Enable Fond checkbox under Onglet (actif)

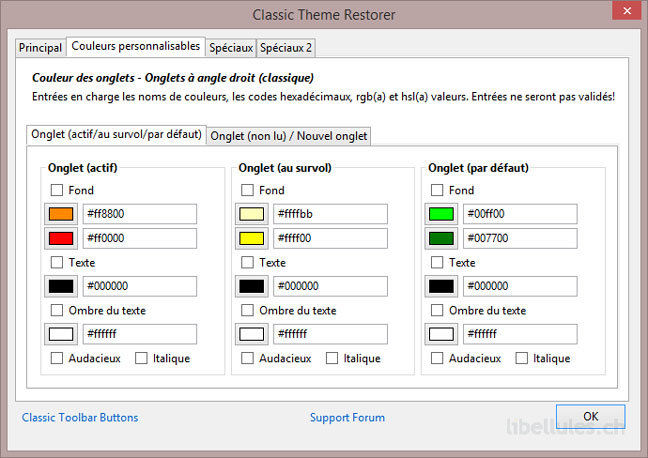[x=57, y=190]
